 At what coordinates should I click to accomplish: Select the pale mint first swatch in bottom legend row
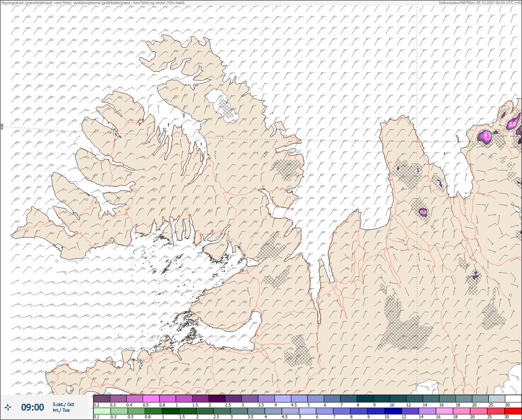coord(102,411)
